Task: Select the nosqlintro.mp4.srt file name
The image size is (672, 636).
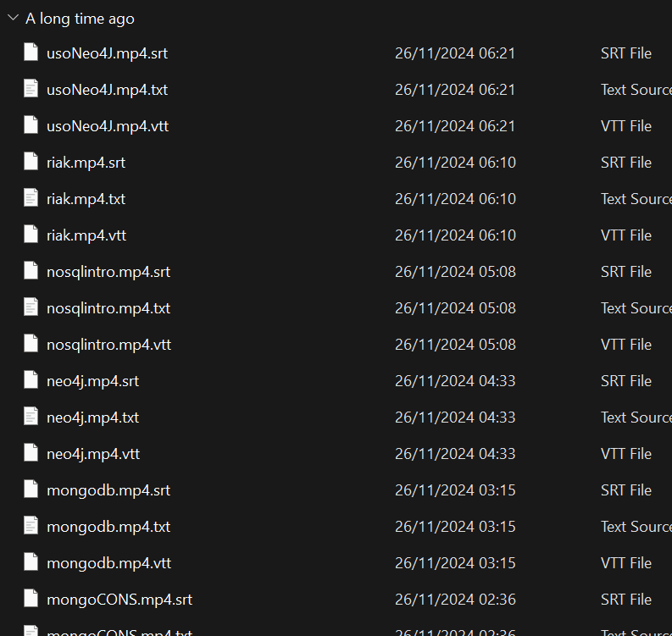Action: click(x=108, y=271)
